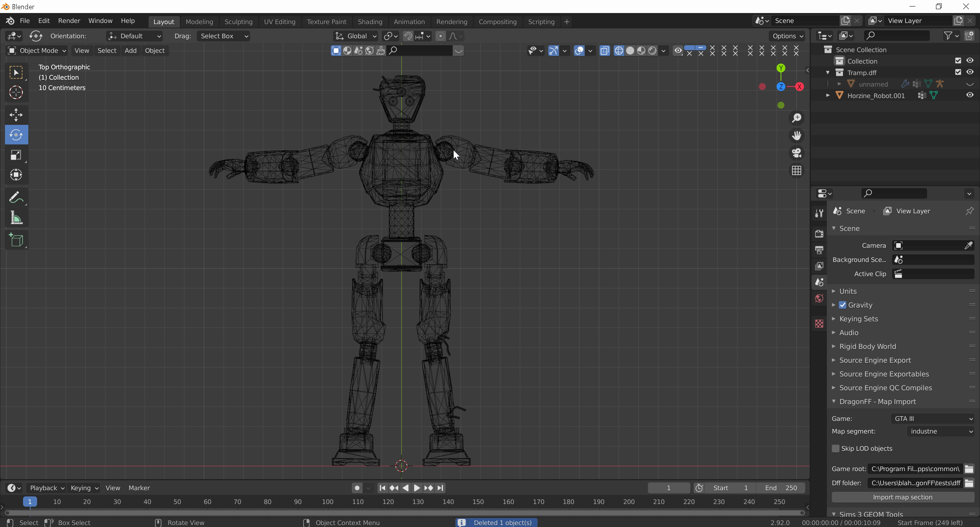Open the Render menu

(x=69, y=21)
